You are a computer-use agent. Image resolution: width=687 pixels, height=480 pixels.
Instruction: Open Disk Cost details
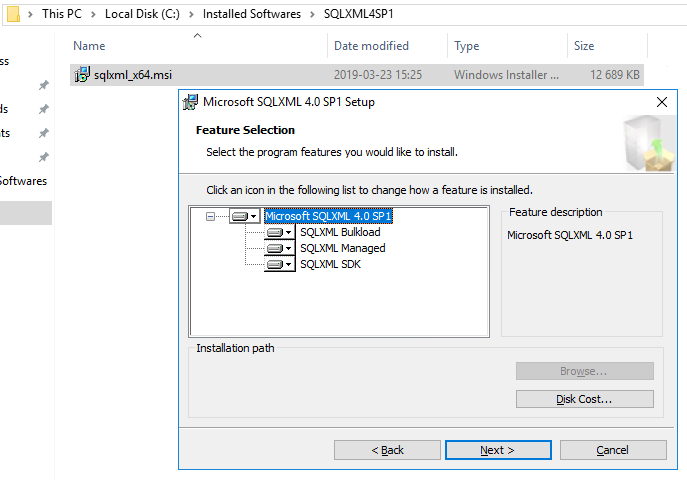tap(584, 399)
